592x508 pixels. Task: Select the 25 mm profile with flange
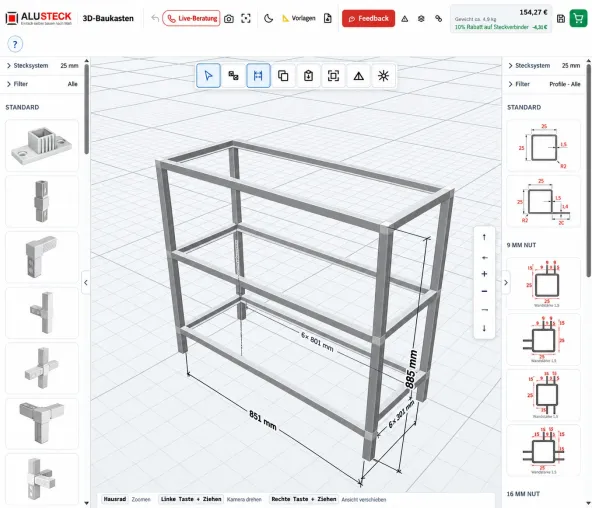click(544, 201)
